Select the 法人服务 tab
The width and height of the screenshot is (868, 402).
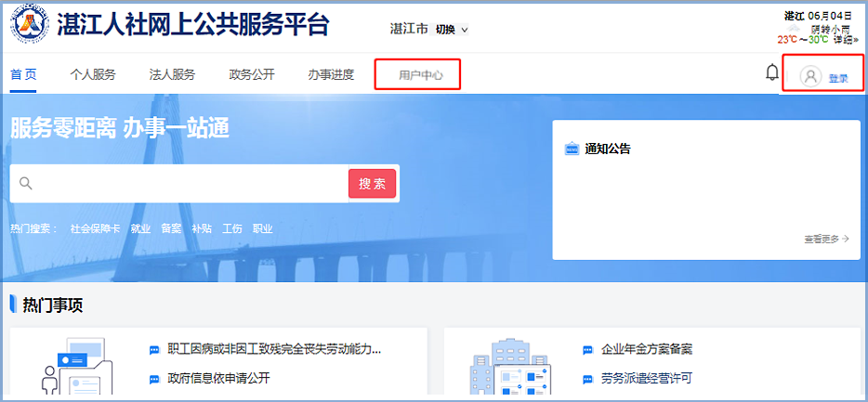(172, 75)
